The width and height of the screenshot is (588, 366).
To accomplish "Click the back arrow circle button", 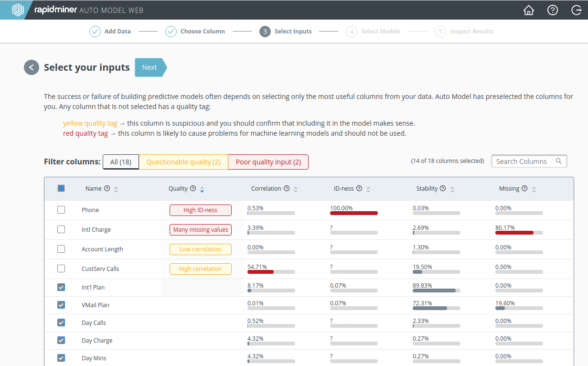I will [32, 67].
